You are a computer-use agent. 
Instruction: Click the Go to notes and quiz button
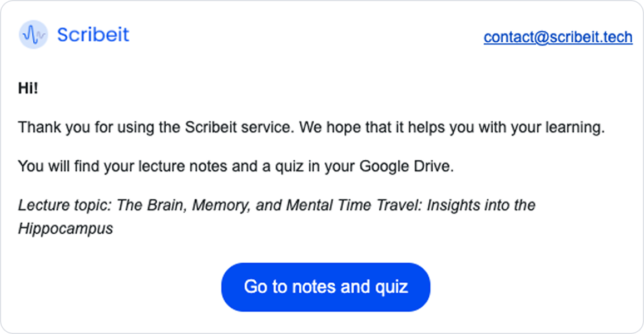click(326, 287)
